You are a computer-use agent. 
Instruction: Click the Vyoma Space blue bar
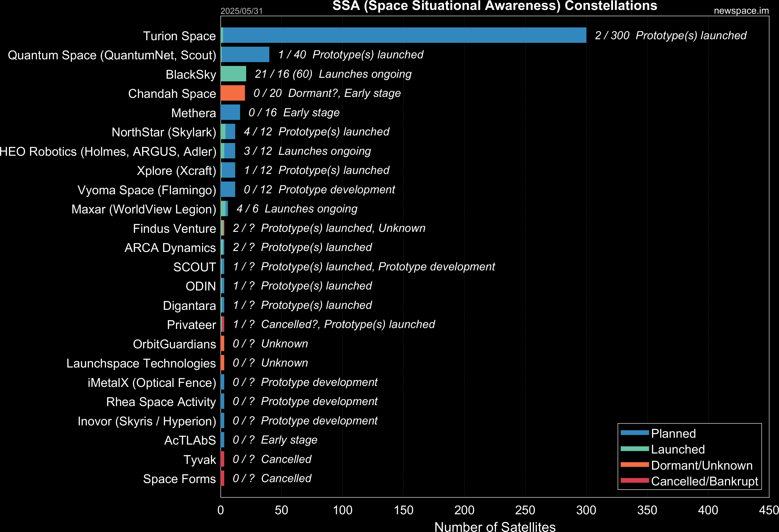[228, 189]
